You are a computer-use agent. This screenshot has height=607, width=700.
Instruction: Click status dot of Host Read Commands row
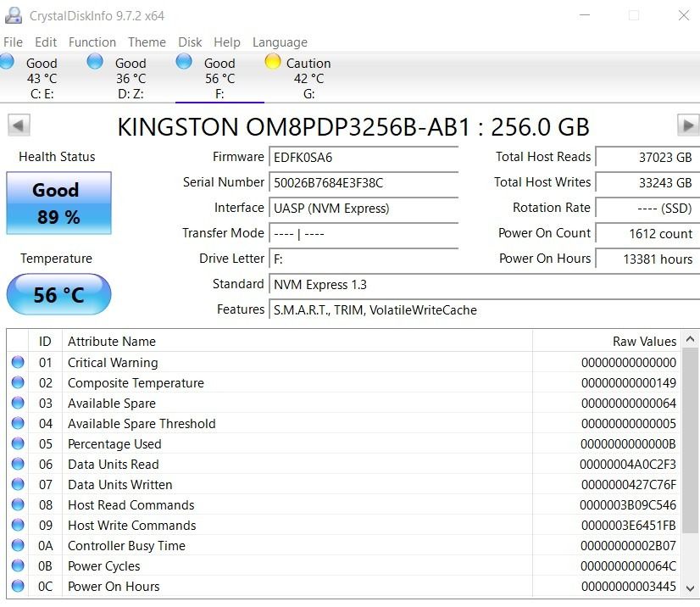tap(18, 504)
